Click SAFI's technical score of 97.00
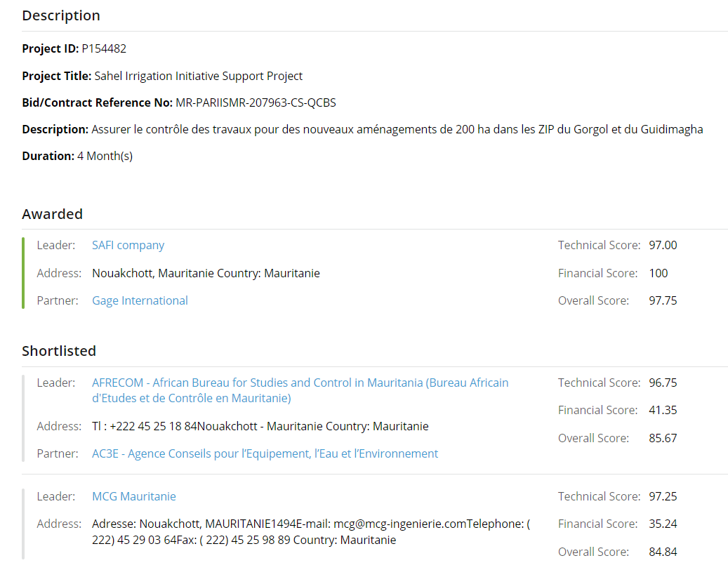Viewport: 728px width, 584px height. [x=663, y=245]
